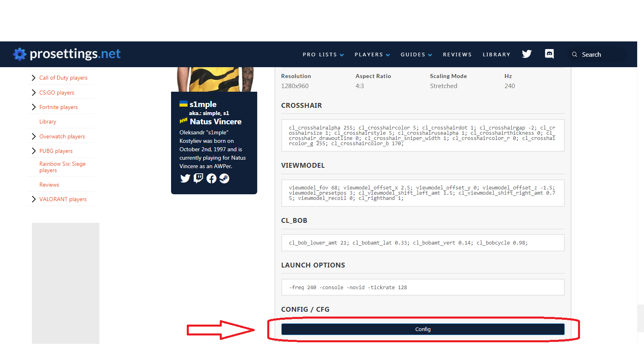This screenshot has width=644, height=362.
Task: Expand the PLAYERS dropdown menu
Action: (x=372, y=55)
